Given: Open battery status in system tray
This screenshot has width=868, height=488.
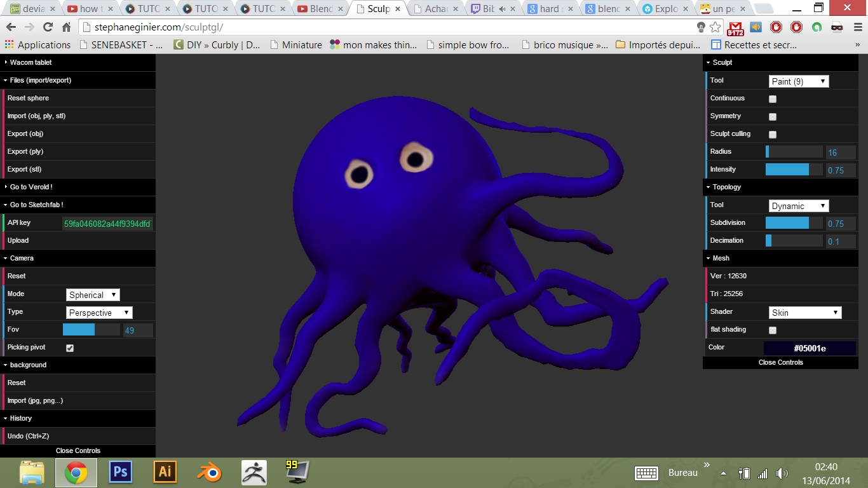Looking at the screenshot, I should pyautogui.click(x=745, y=473).
